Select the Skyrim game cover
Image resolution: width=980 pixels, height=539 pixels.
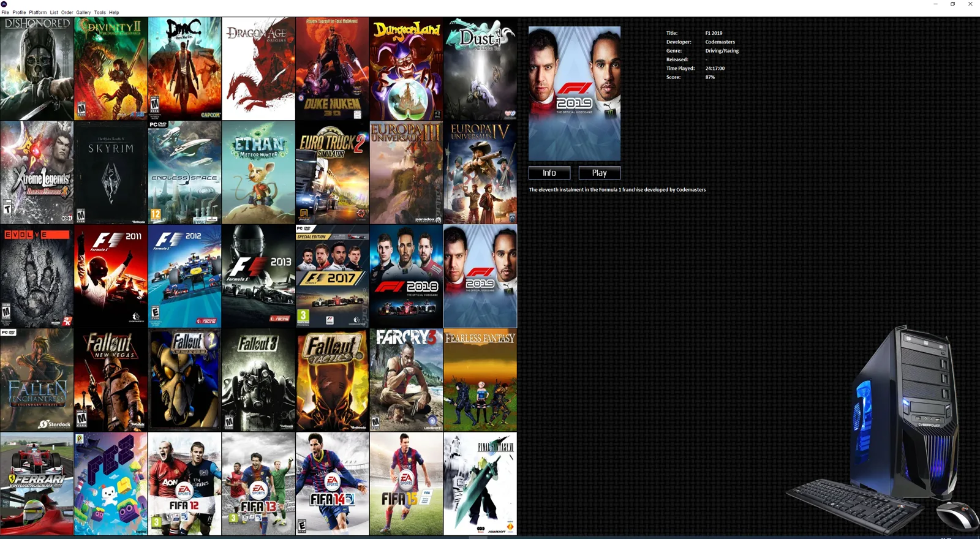[111, 172]
